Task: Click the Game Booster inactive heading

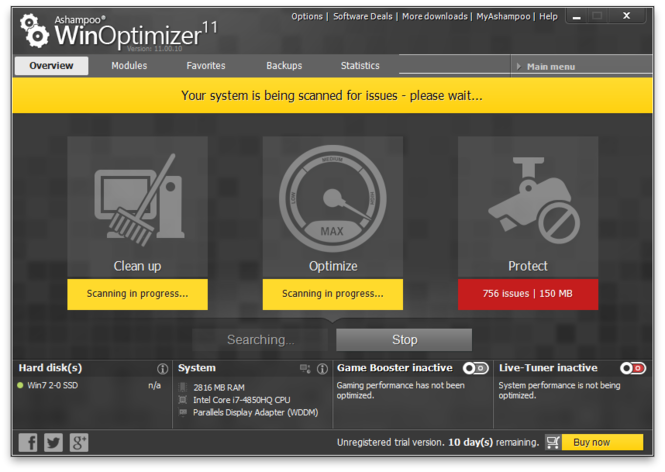Action: click(x=394, y=368)
